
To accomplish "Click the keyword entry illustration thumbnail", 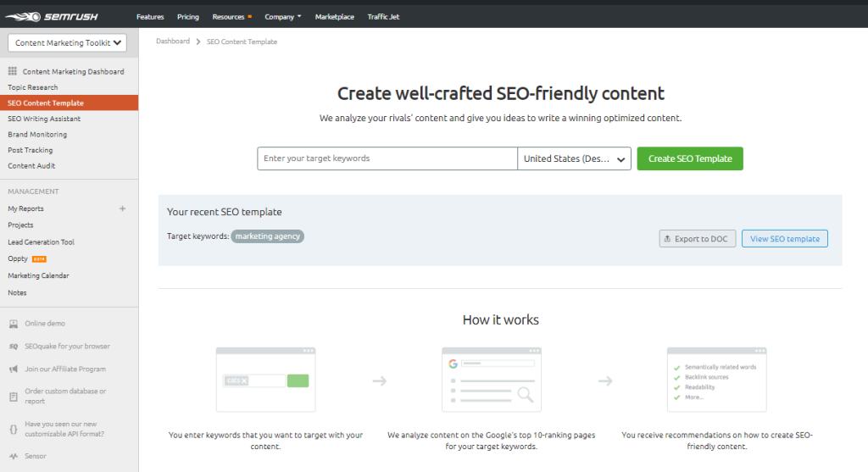I will (x=265, y=380).
